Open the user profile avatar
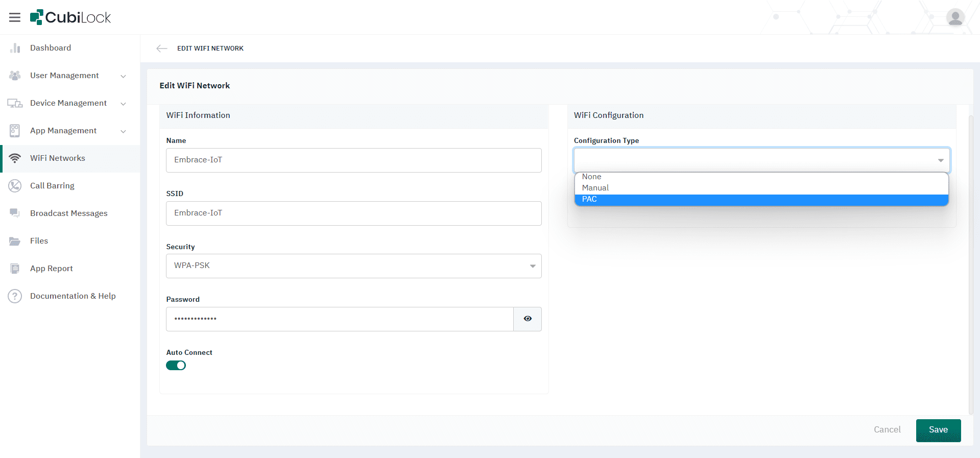Image resolution: width=980 pixels, height=458 pixels. pyautogui.click(x=955, y=17)
